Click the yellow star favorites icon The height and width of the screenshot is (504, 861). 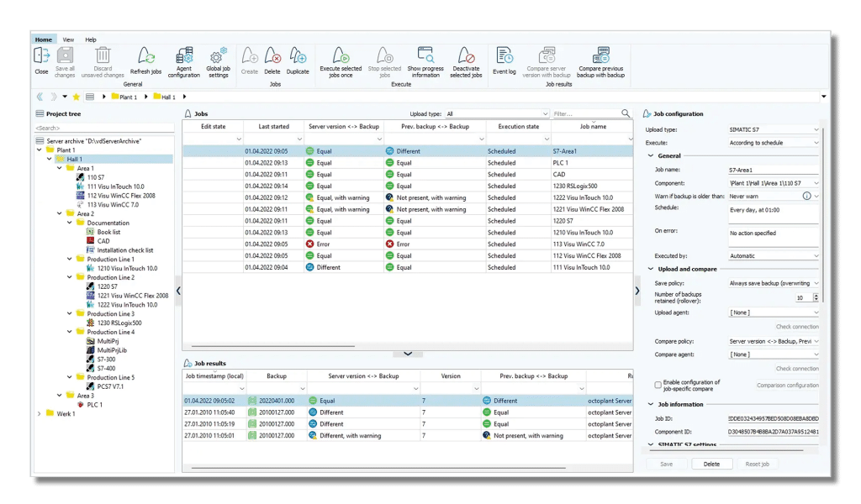coord(76,97)
